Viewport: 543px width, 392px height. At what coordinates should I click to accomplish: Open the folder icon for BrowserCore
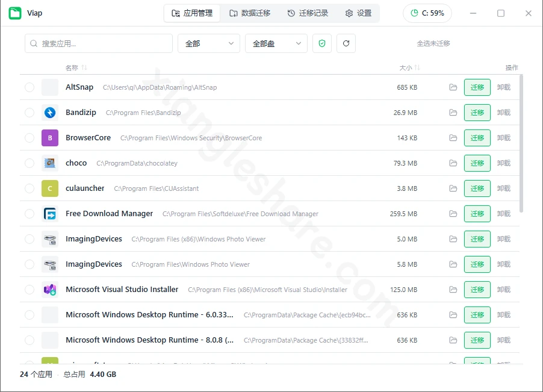pyautogui.click(x=453, y=138)
